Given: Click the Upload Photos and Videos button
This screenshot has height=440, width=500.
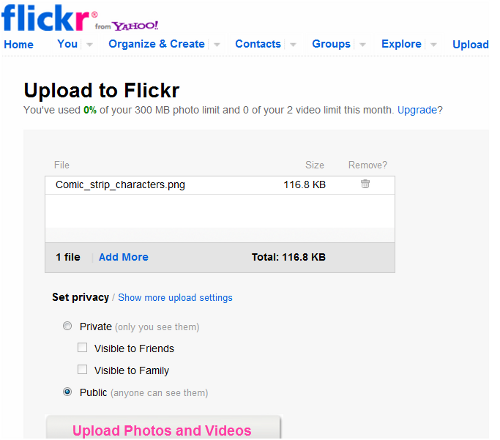Looking at the screenshot, I should (163, 427).
